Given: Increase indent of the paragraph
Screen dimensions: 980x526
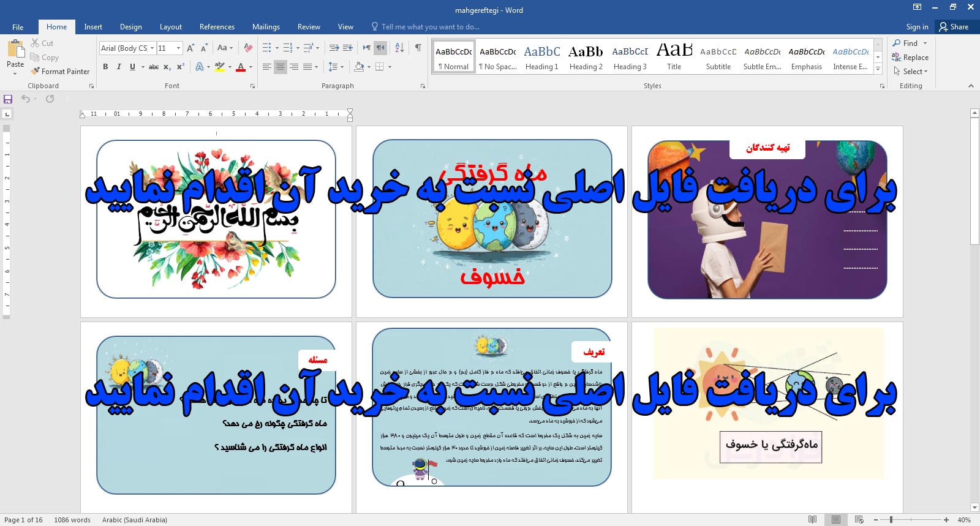Looking at the screenshot, I should click(348, 48).
